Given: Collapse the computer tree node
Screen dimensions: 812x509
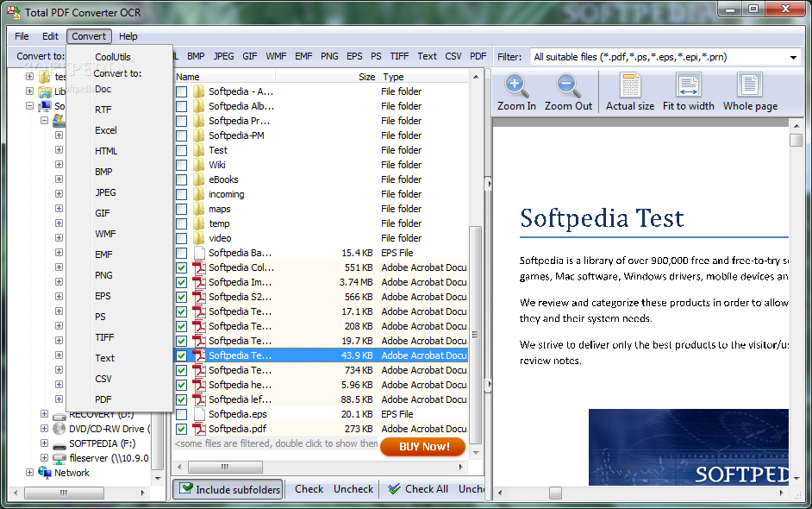Looking at the screenshot, I should [29, 106].
